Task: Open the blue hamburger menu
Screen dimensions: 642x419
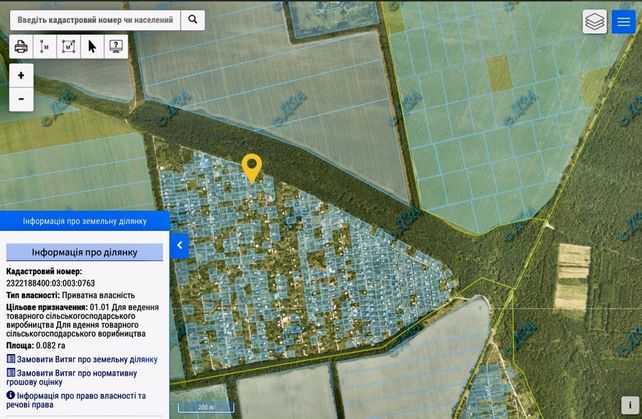Action: point(624,22)
